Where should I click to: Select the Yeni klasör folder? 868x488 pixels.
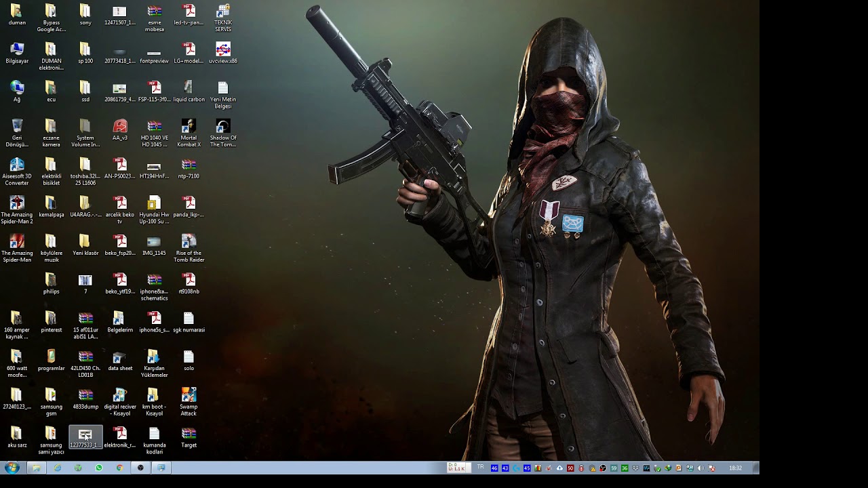tap(85, 245)
